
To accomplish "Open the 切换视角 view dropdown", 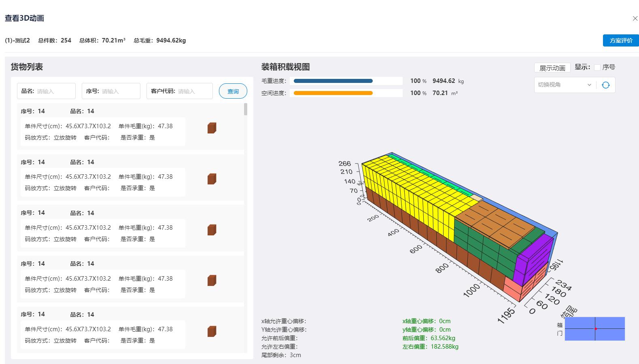I will 560,85.
